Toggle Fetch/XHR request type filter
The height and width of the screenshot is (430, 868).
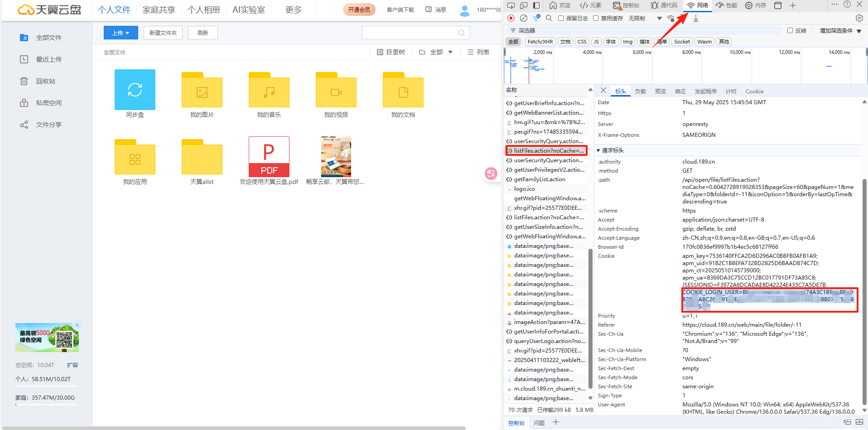(540, 42)
